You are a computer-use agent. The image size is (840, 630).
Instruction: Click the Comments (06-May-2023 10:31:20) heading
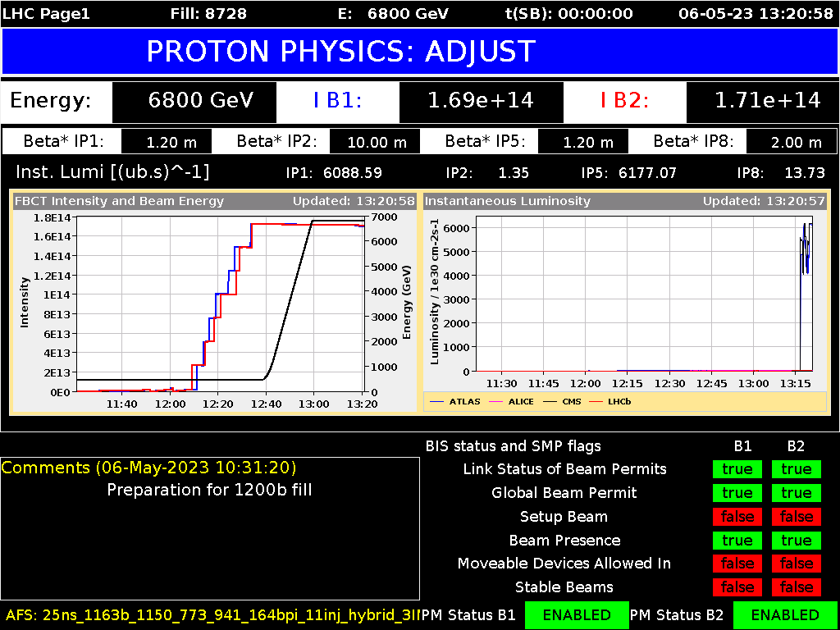pyautogui.click(x=149, y=468)
